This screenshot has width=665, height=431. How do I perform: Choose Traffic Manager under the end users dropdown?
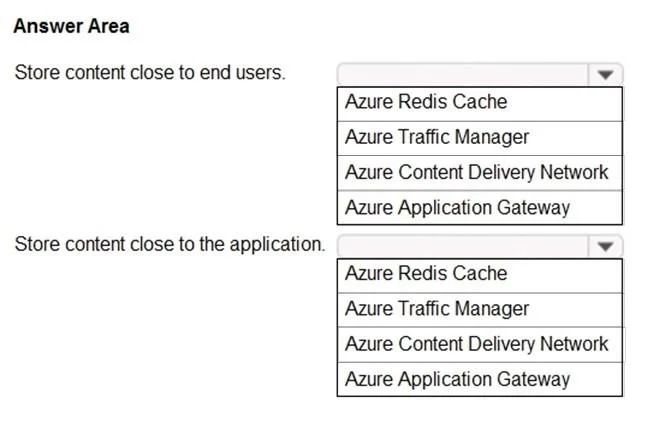480,138
